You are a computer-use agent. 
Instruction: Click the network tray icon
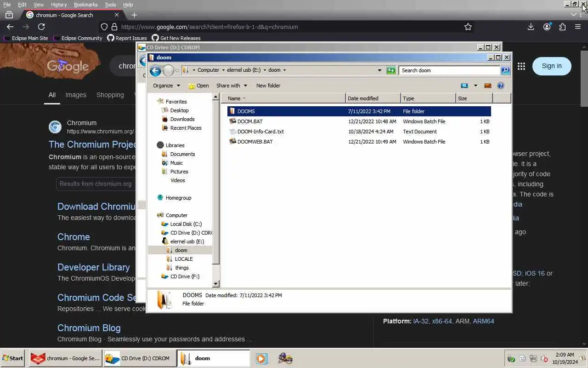pyautogui.click(x=533, y=359)
